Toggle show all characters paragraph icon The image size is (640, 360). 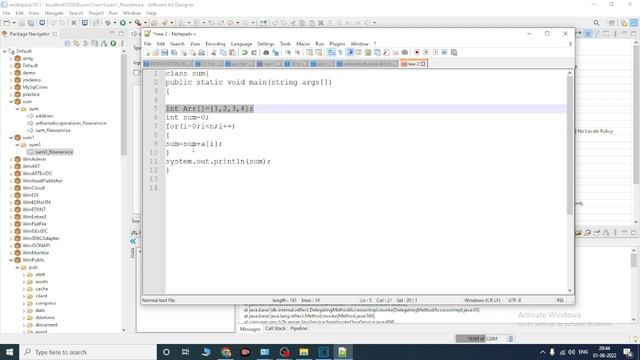340,52
